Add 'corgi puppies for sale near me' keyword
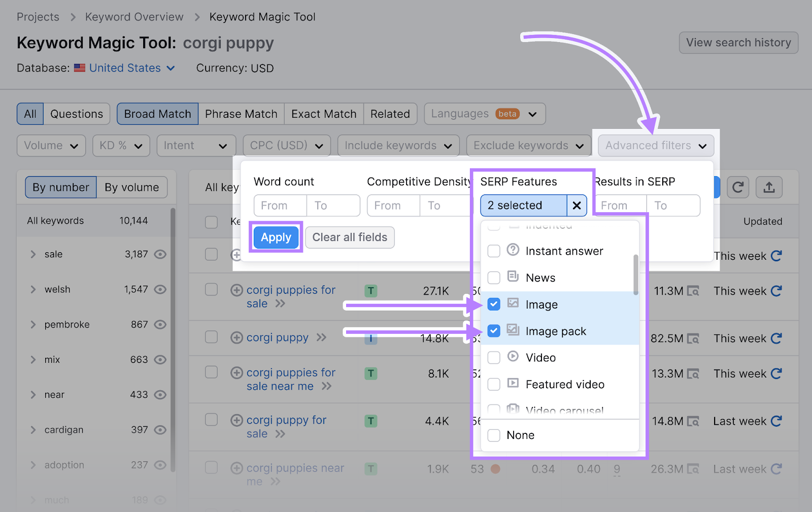 tap(236, 373)
